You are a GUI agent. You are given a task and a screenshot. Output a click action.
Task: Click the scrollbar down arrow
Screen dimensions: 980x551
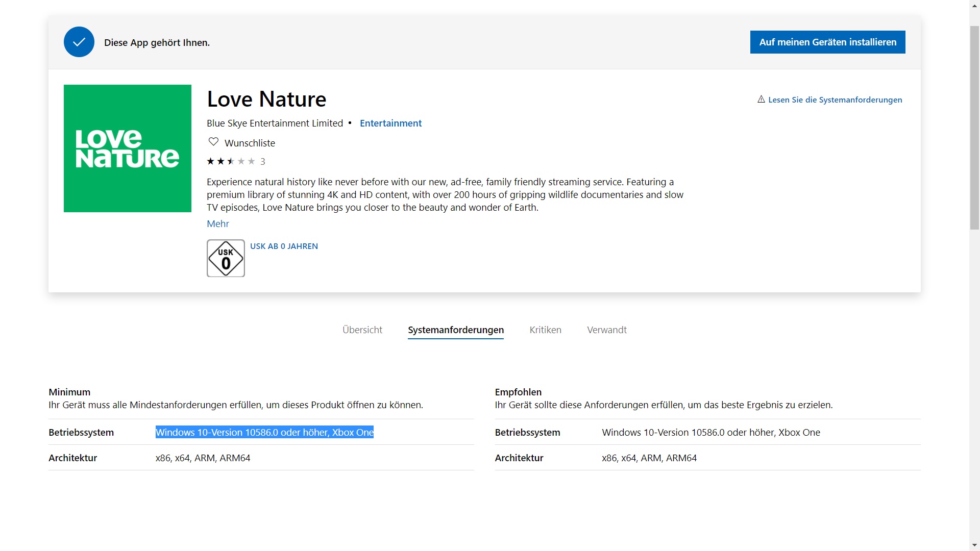pos(974,545)
